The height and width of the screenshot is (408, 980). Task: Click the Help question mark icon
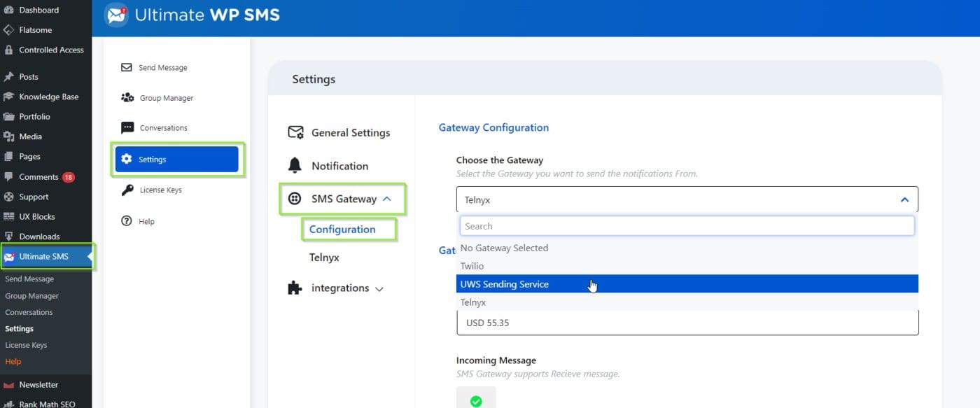[x=127, y=220]
